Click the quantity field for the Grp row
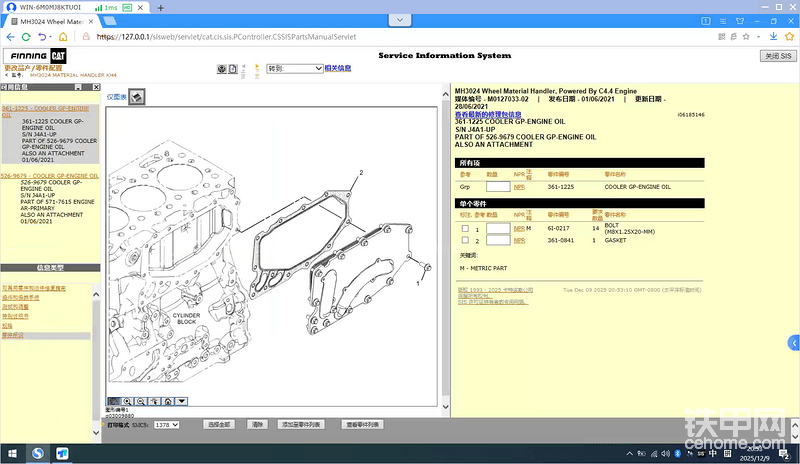Viewport: 800px width, 464px height. [497, 186]
